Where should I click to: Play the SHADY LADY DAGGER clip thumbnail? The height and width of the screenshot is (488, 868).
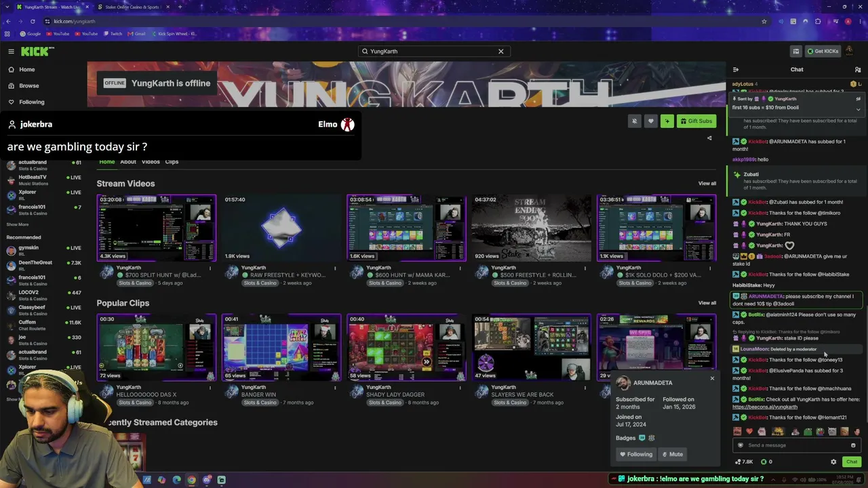point(406,347)
